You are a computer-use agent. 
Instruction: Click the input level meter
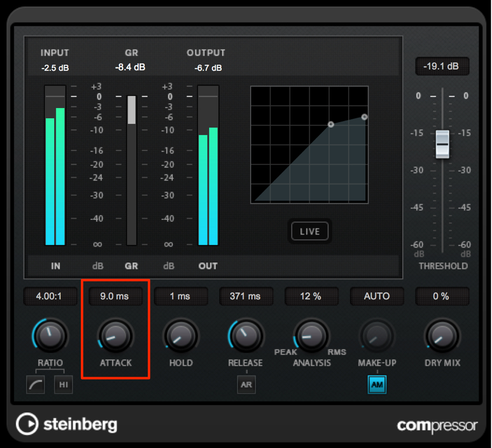[55, 165]
